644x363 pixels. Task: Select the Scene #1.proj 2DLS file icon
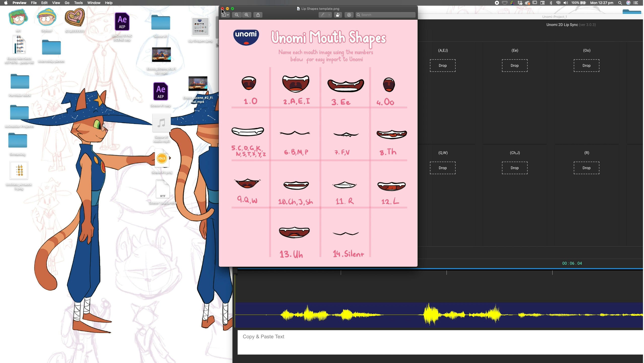pos(162,158)
